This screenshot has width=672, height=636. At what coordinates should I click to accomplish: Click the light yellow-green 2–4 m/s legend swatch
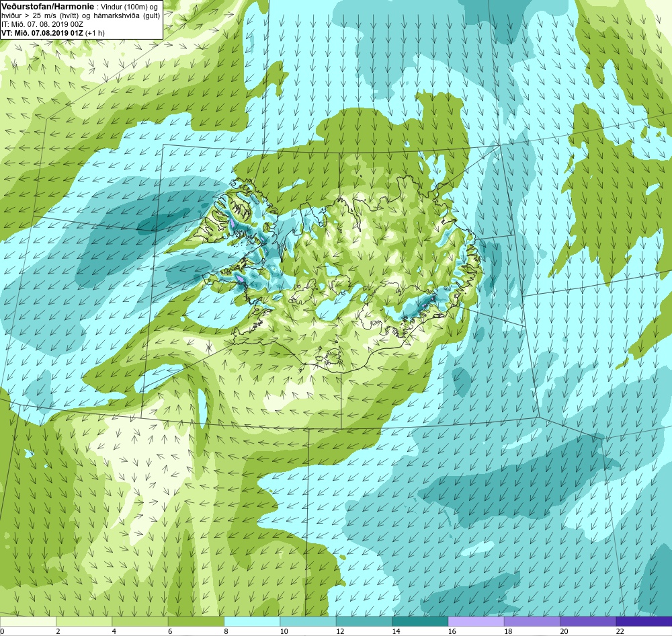point(84,621)
